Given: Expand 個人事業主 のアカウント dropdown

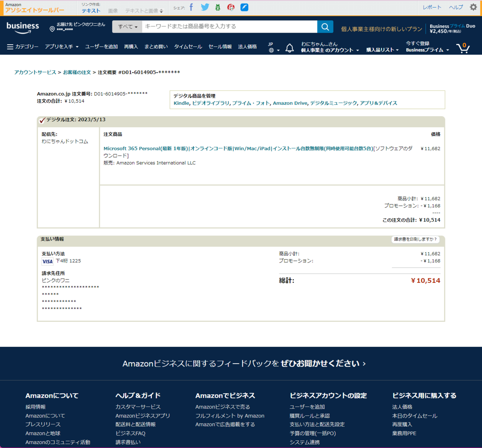Looking at the screenshot, I should point(330,50).
